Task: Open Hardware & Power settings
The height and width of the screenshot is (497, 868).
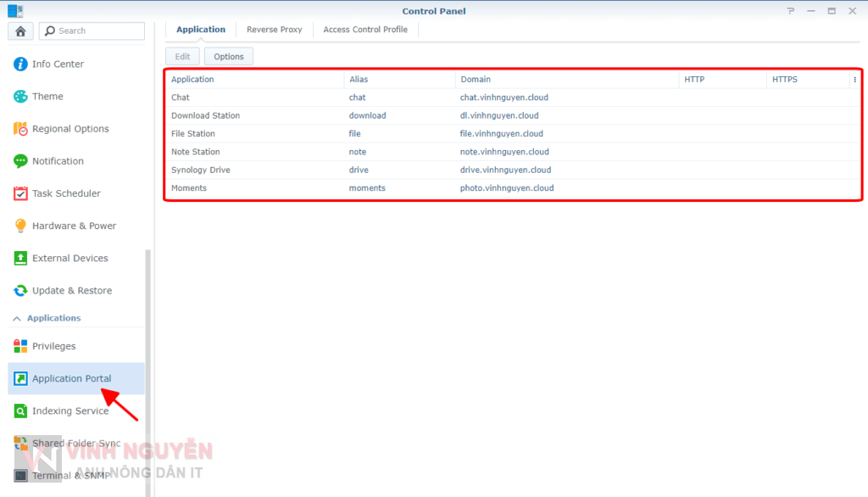Action: point(74,226)
